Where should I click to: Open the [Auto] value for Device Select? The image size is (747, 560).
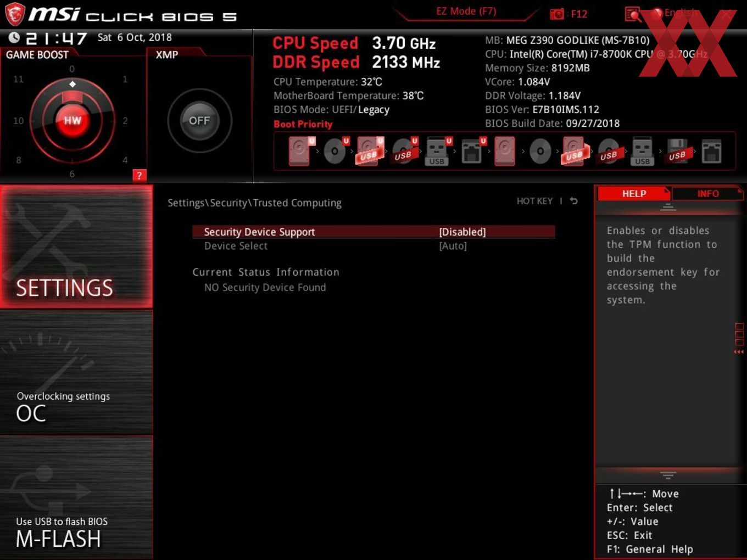(453, 246)
